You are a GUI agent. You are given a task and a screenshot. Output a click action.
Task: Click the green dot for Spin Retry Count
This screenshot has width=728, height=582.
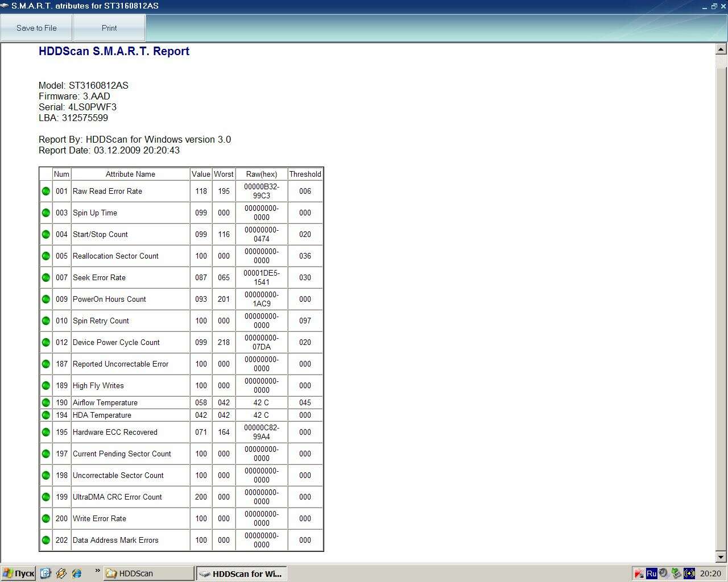coord(46,321)
